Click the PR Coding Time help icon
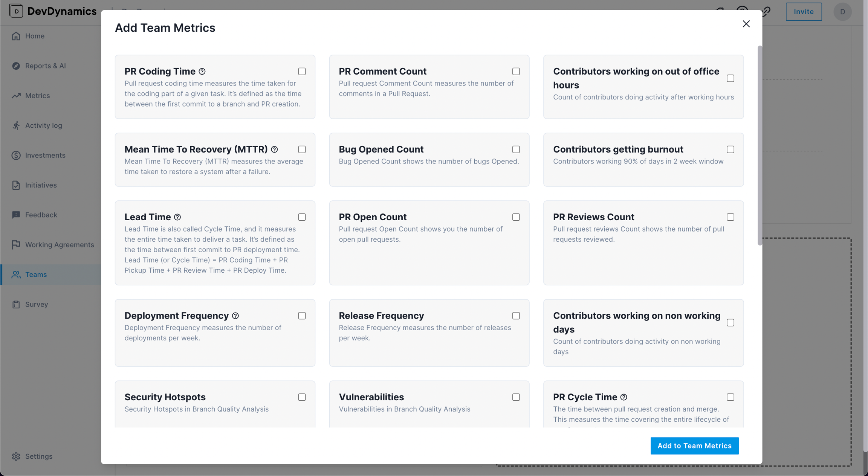This screenshot has height=476, width=868. 202,72
